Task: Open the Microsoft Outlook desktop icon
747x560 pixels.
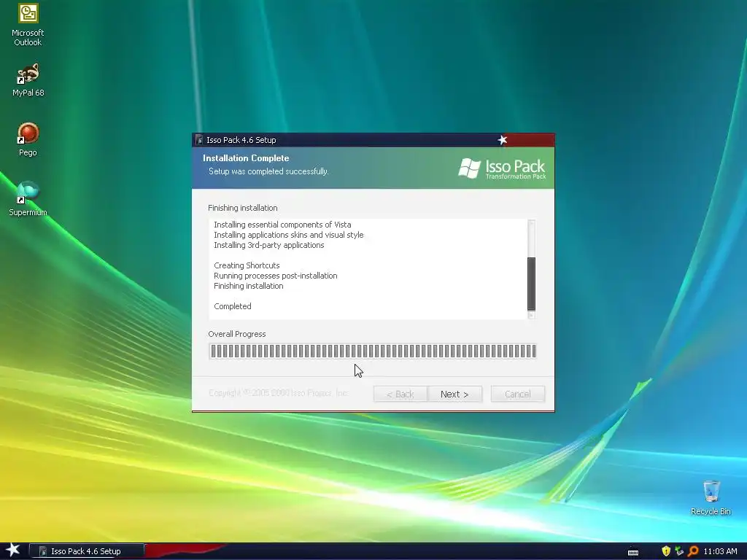Action: (28, 25)
